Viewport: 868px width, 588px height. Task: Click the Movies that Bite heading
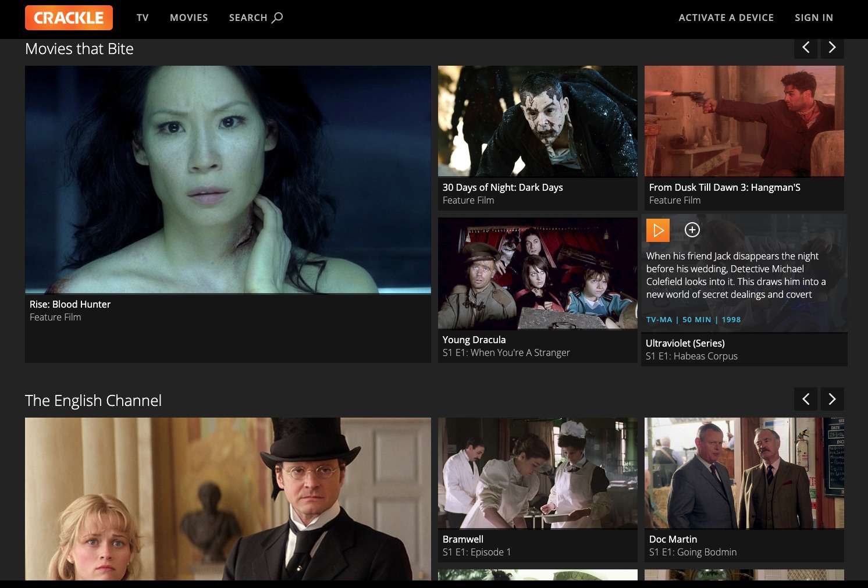click(x=79, y=49)
